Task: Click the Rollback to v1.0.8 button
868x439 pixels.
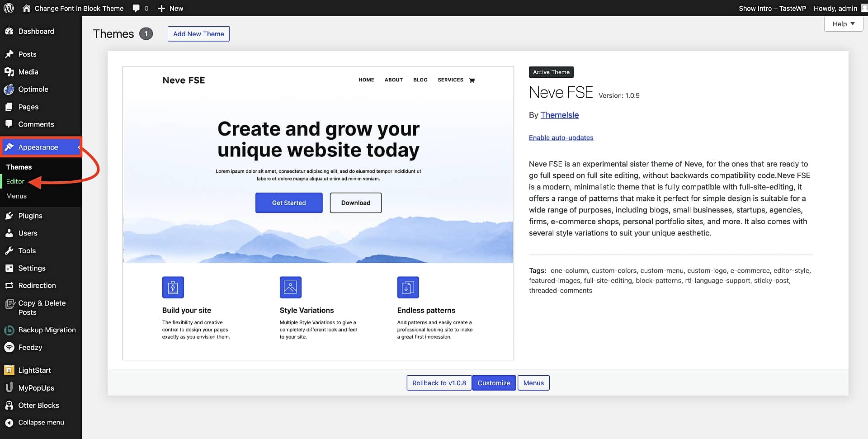Action: (439, 383)
